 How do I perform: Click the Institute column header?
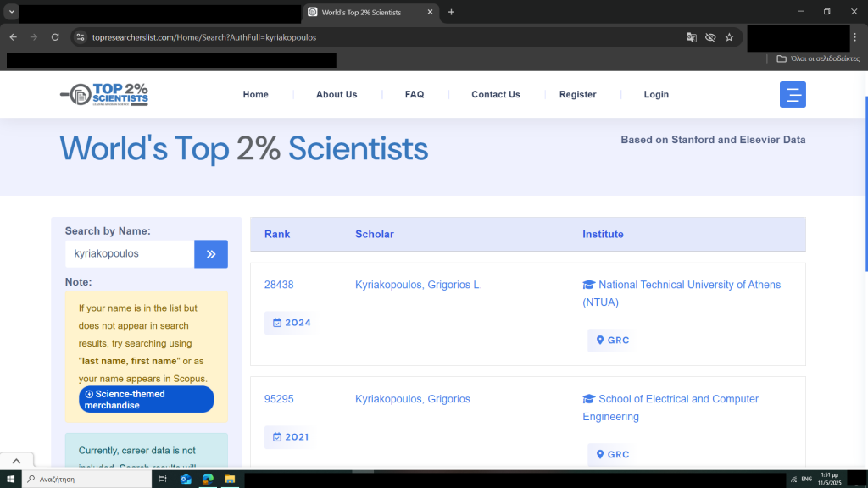click(603, 234)
